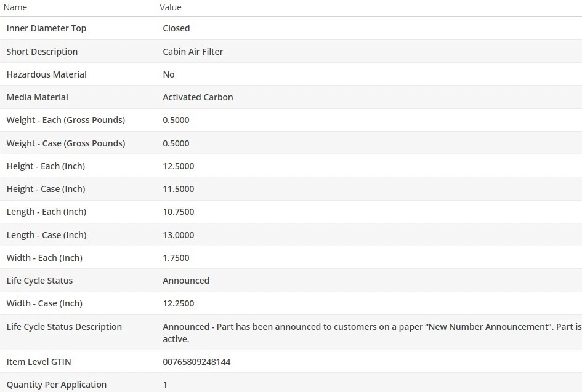Click the Cabin Air Filter value
582x392 pixels.
coord(193,52)
